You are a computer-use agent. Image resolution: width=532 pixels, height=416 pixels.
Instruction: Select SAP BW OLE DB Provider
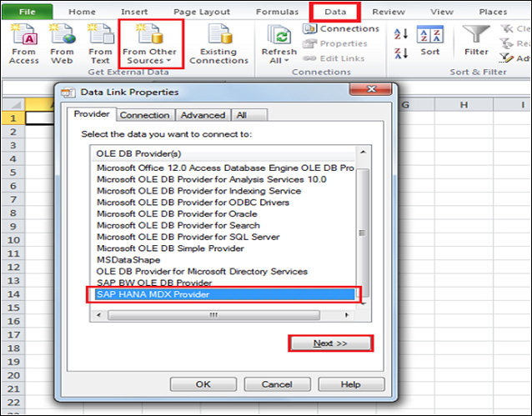coord(154,283)
